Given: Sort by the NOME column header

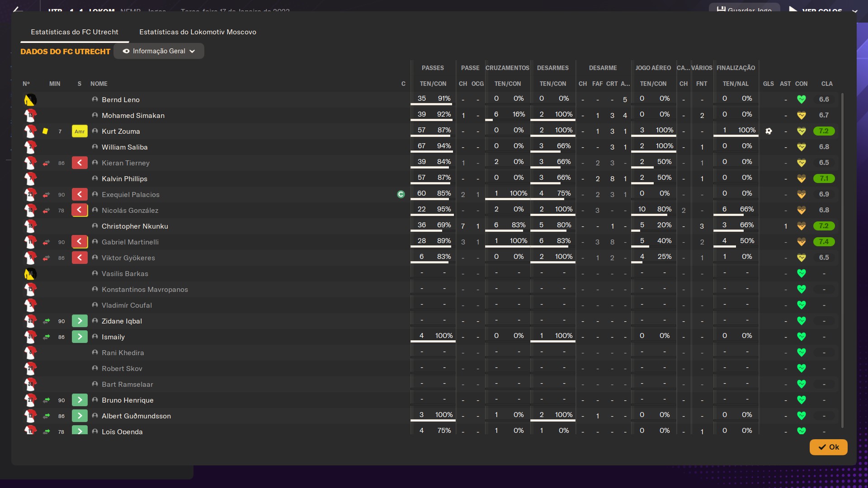Looking at the screenshot, I should (x=99, y=84).
